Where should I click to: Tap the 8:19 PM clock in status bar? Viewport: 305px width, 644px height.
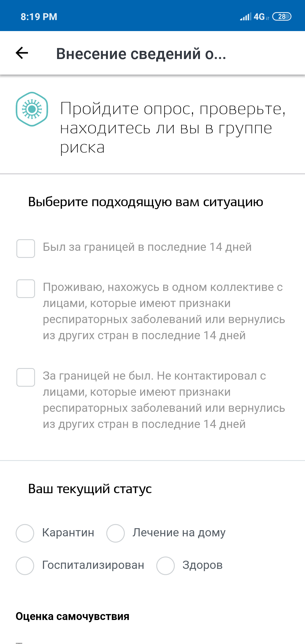[39, 17]
